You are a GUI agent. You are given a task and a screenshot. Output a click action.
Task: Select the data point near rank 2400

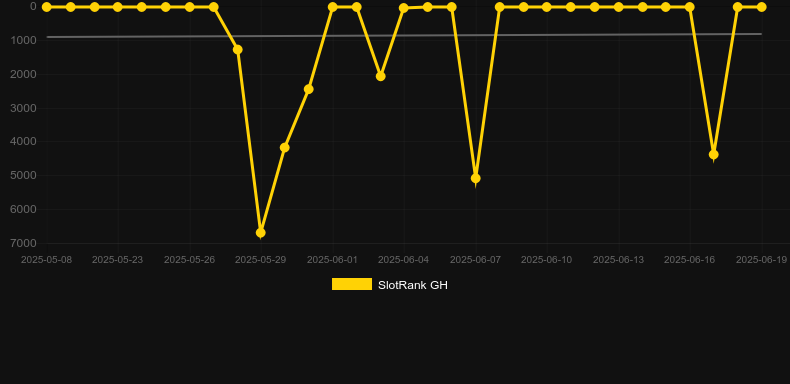tap(308, 89)
